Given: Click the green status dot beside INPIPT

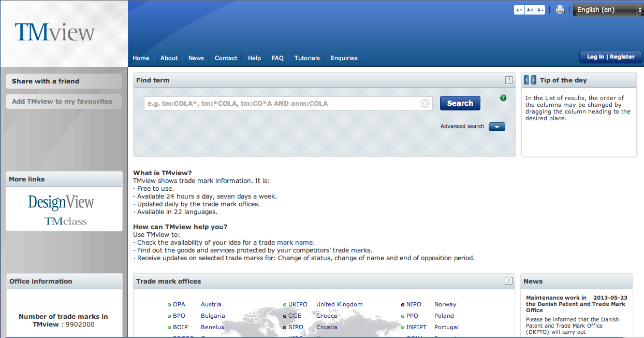Looking at the screenshot, I should pos(403,328).
